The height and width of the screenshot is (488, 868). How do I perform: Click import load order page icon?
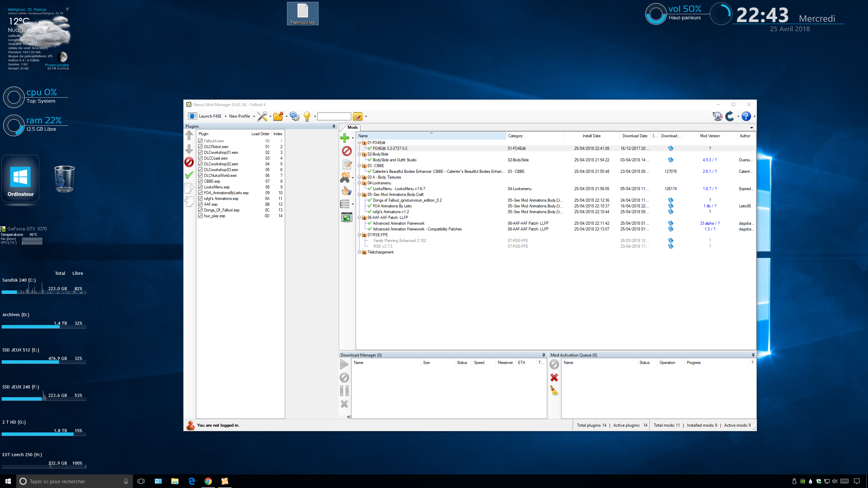(189, 201)
